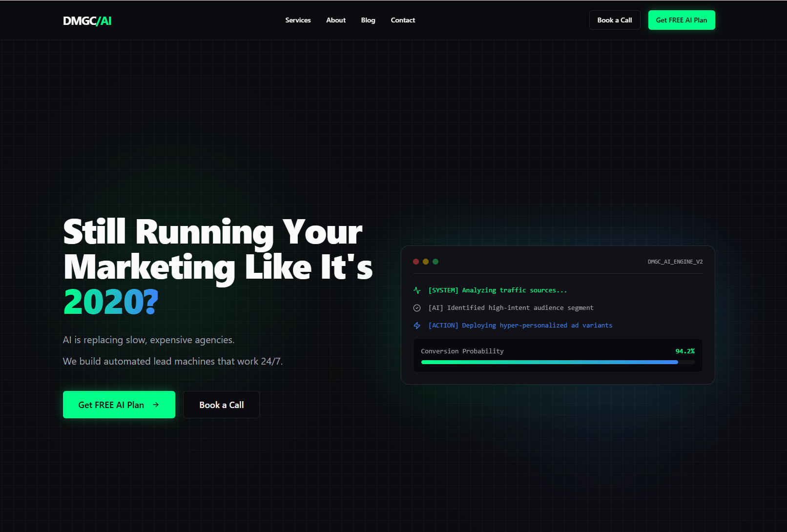Click the activity pulse icon beside SYSTEM line

(x=417, y=290)
